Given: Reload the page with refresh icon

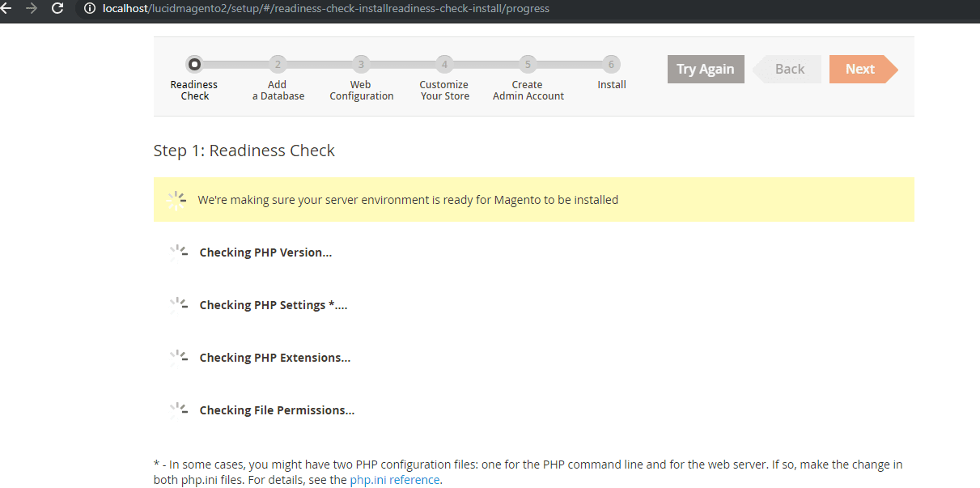Looking at the screenshot, I should (x=57, y=8).
